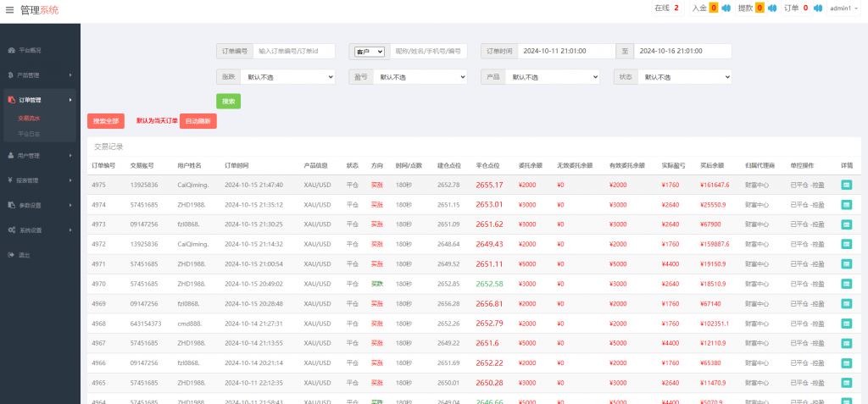Click balance ¥102351.1
This screenshot has height=404, width=868.
tap(715, 324)
